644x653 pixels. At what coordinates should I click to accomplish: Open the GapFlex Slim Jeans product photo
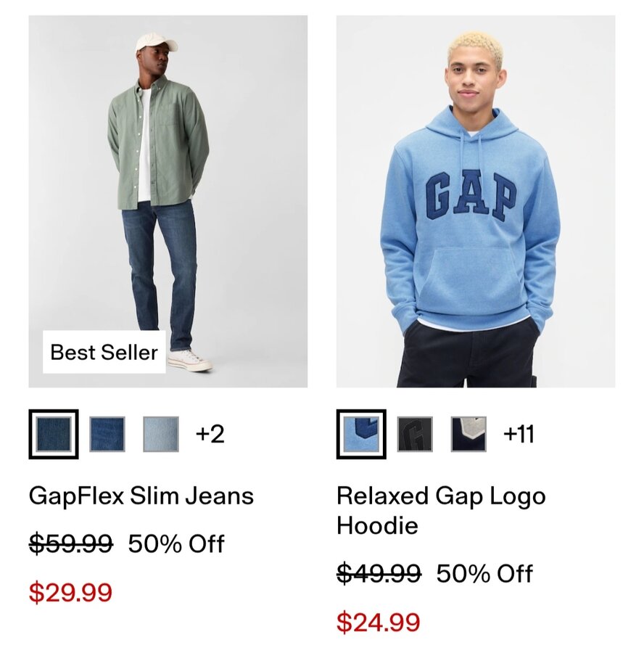pos(168,201)
